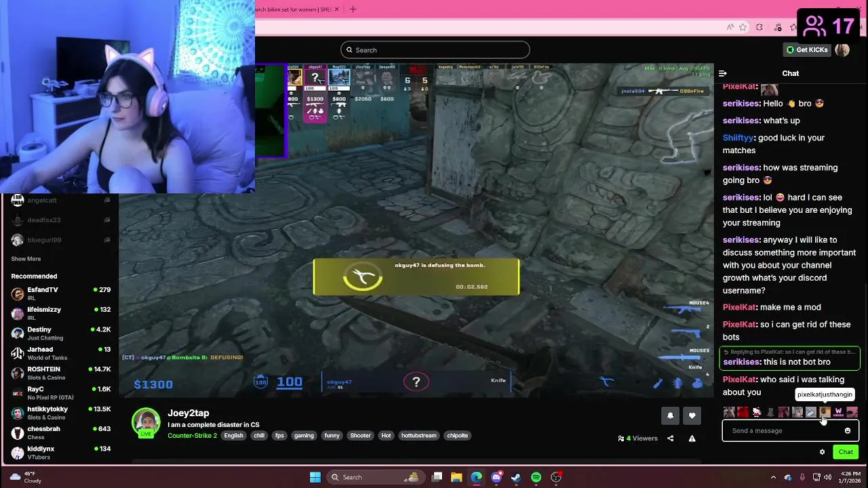Image resolution: width=868 pixels, height=488 pixels.
Task: Open recommended channel RayC
Action: [x=61, y=393]
